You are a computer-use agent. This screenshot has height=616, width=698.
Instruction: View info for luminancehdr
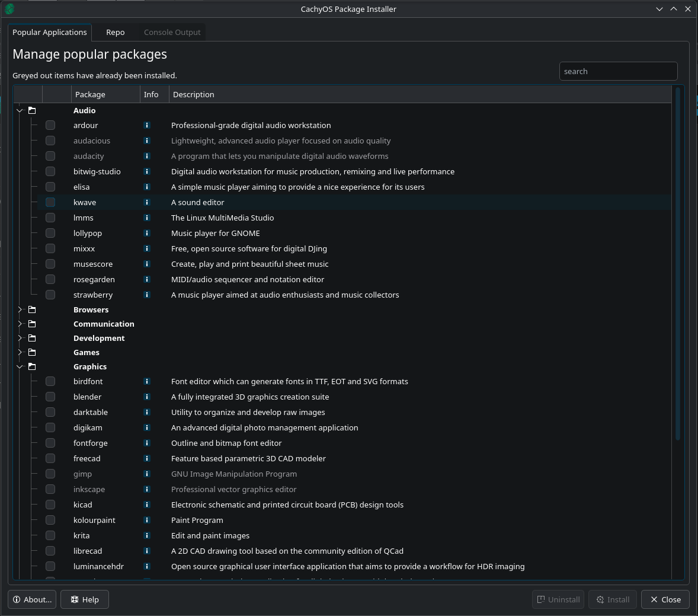(x=147, y=566)
